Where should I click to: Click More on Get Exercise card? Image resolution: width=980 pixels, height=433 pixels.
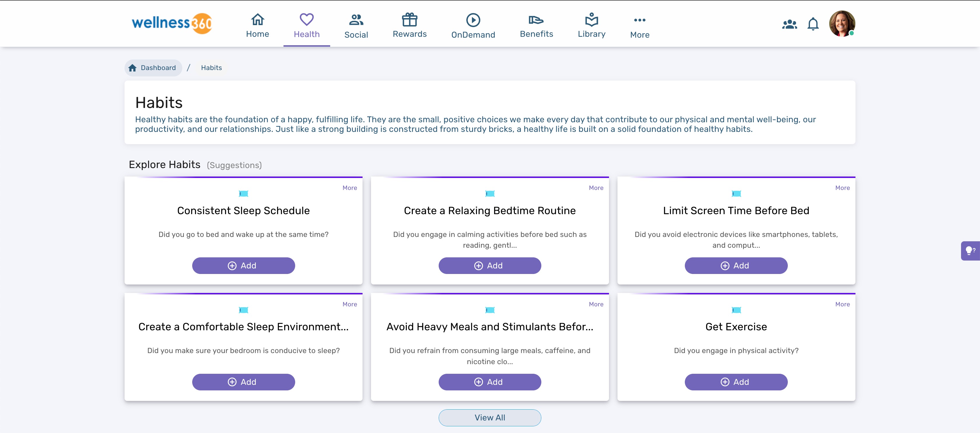[842, 304]
